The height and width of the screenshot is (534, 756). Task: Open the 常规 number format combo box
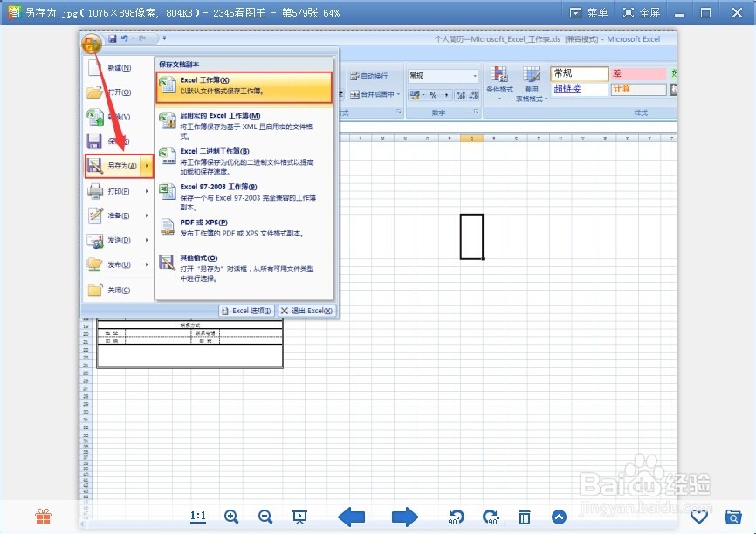(443, 76)
